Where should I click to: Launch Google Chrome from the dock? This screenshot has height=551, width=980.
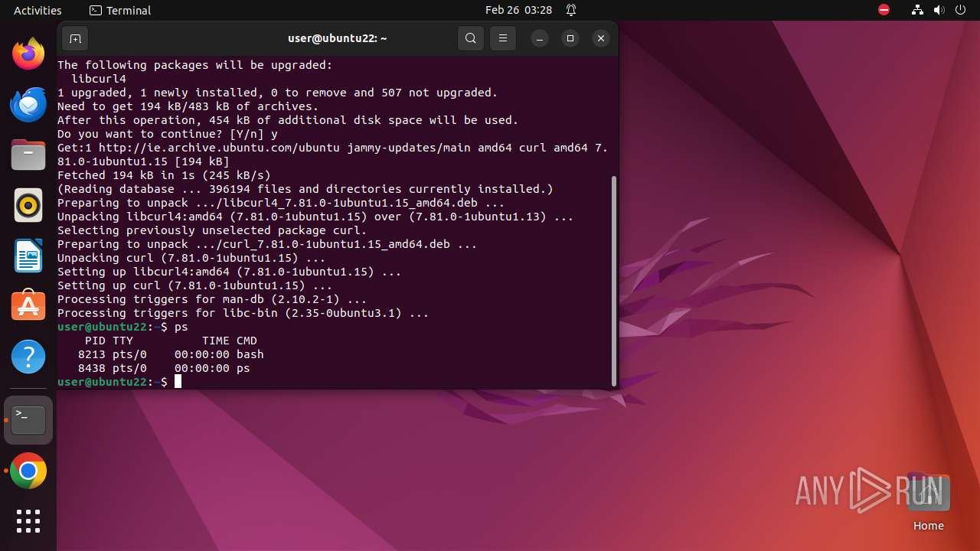click(28, 471)
